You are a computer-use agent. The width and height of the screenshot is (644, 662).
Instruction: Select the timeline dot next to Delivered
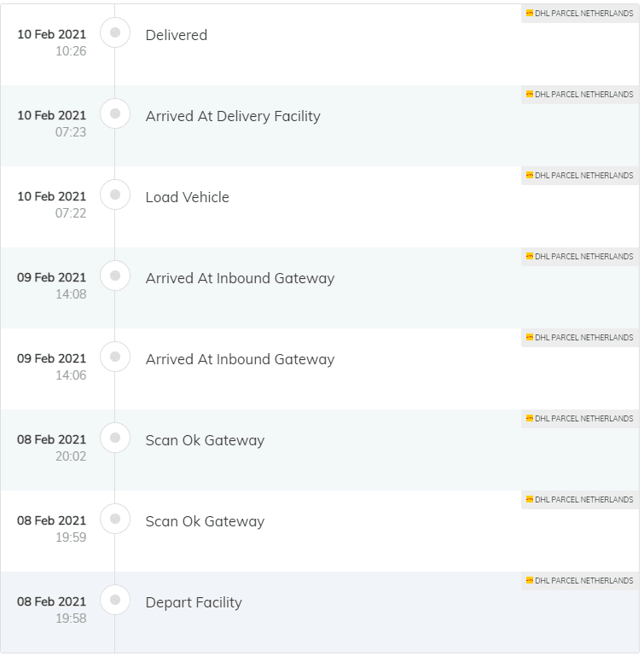115,32
